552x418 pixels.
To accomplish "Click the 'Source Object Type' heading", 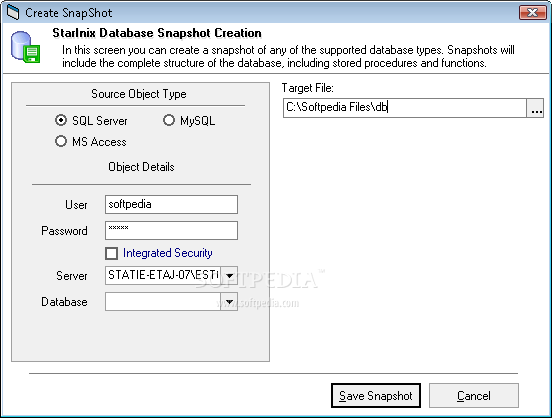I will 139,94.
